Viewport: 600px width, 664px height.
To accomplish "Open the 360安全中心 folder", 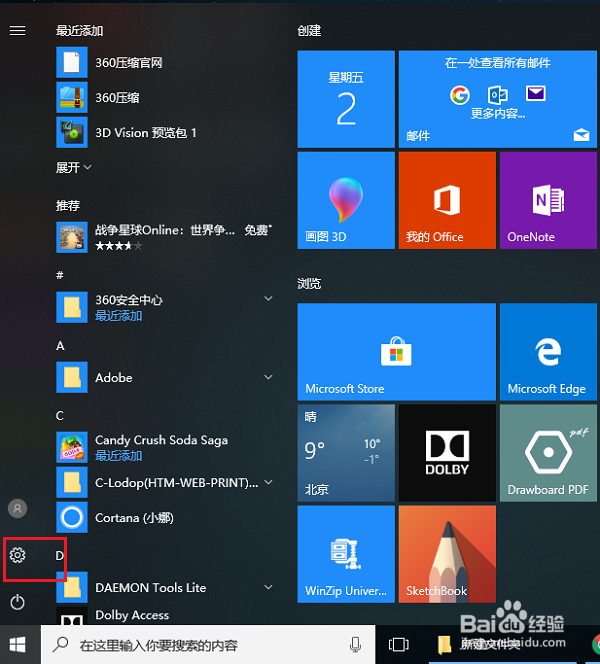I will 165,307.
